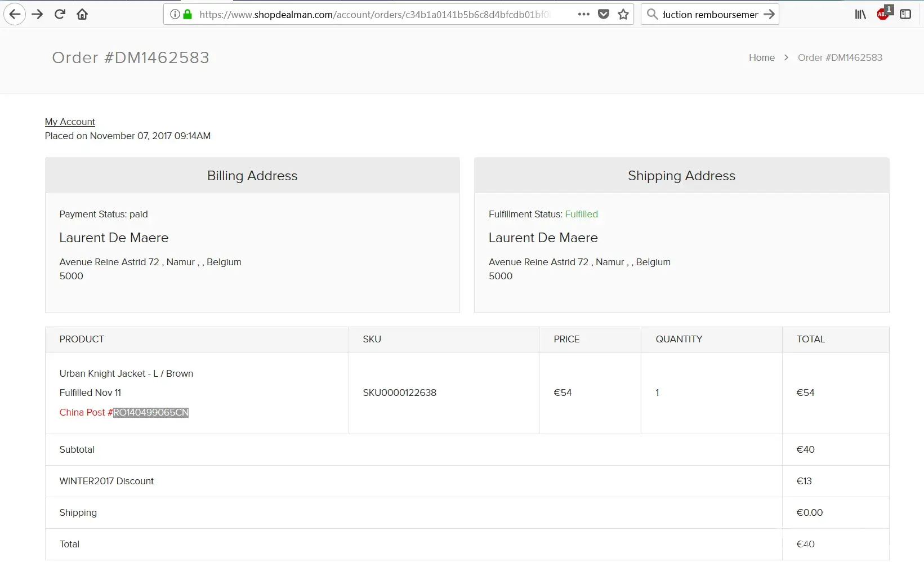Screen dimensions: 924x562
Task: Reload the current page
Action: pyautogui.click(x=60, y=14)
